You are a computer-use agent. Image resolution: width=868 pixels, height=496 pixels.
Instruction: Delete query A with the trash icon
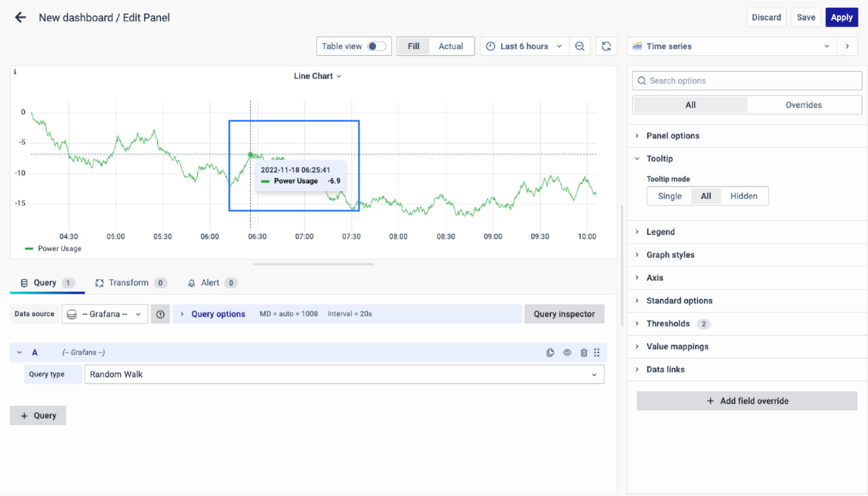(584, 352)
